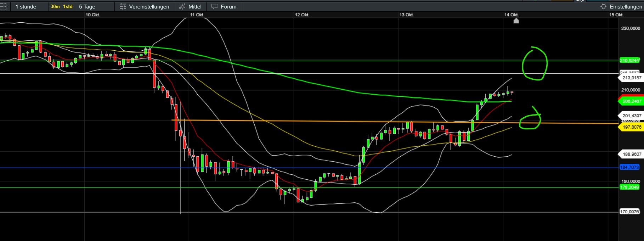Image resolution: width=644 pixels, height=241 pixels.
Task: Click the 12 Okt. date label
Action: [x=302, y=15]
